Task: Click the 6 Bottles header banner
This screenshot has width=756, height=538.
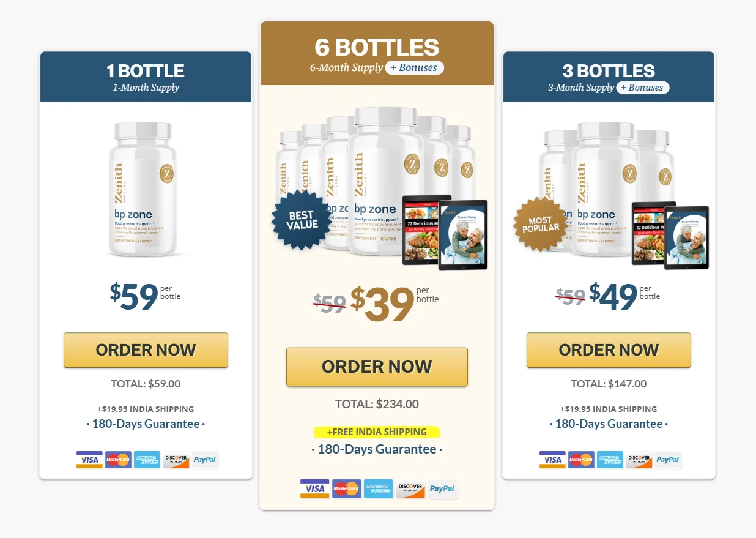Action: (377, 54)
